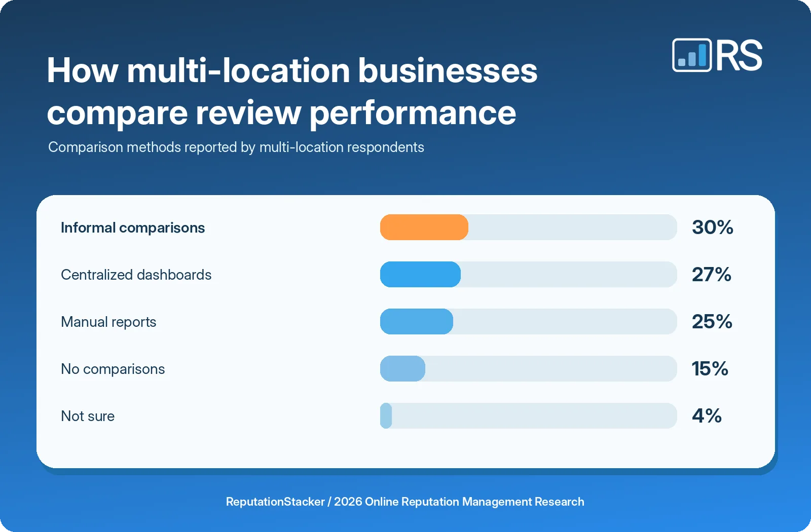Select the 'Manual reports' label
Image resolution: width=811 pixels, height=532 pixels.
(108, 322)
